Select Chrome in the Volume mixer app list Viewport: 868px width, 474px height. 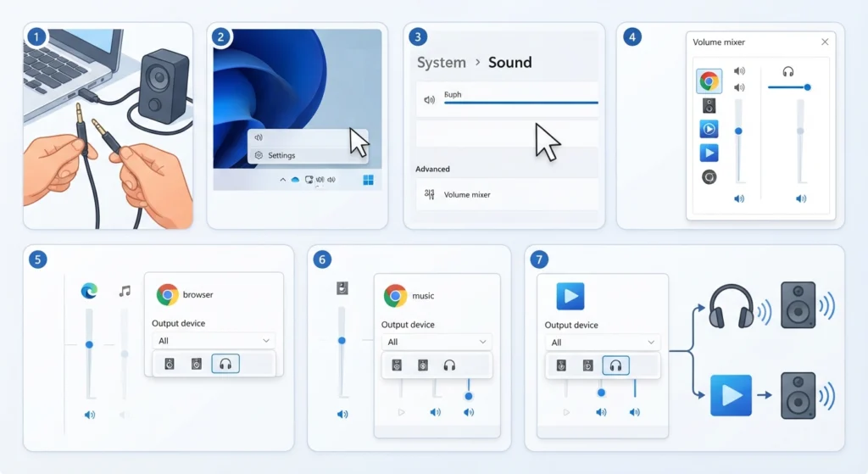click(x=709, y=81)
